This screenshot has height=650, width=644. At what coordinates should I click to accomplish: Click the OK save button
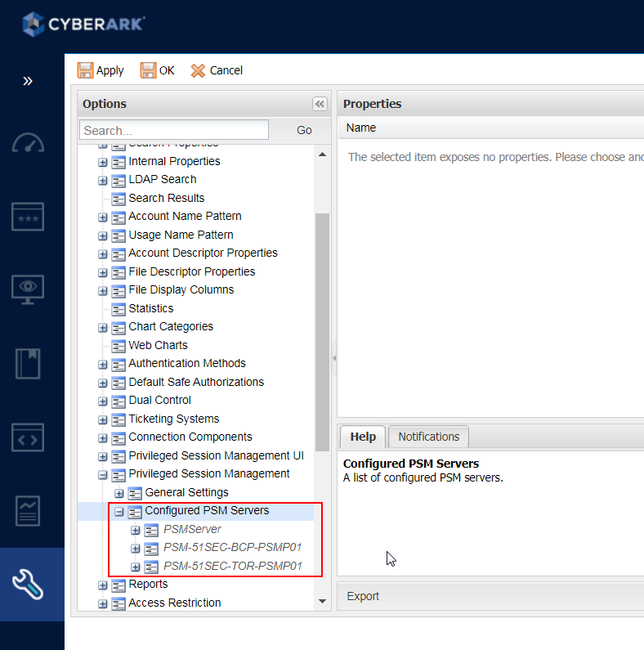click(x=158, y=70)
